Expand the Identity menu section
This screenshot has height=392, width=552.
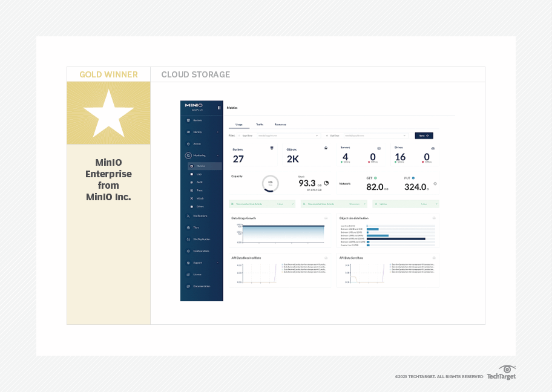click(218, 132)
